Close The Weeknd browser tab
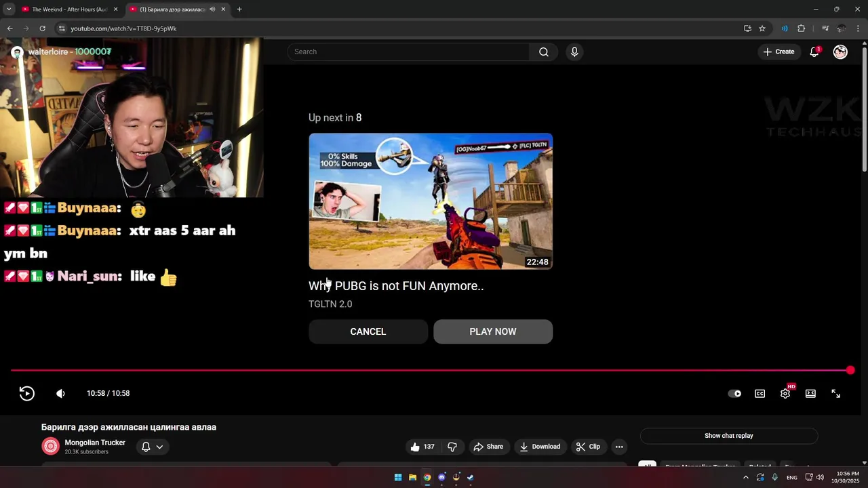This screenshot has width=868, height=488. 115,9
